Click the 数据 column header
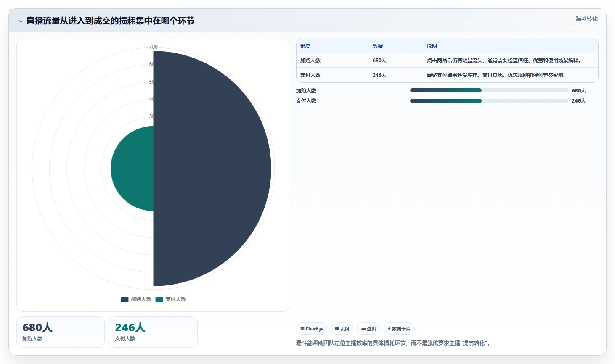Screen dimensions: 615x364 378,46
